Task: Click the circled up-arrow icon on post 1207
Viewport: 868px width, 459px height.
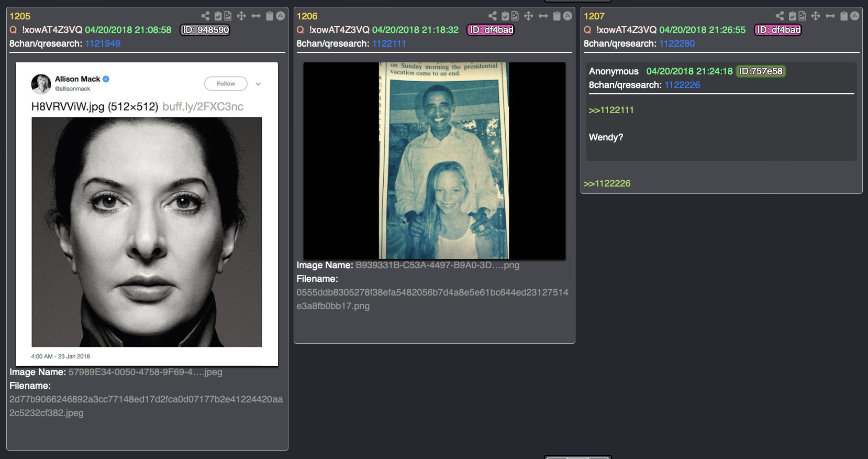Action: point(855,16)
